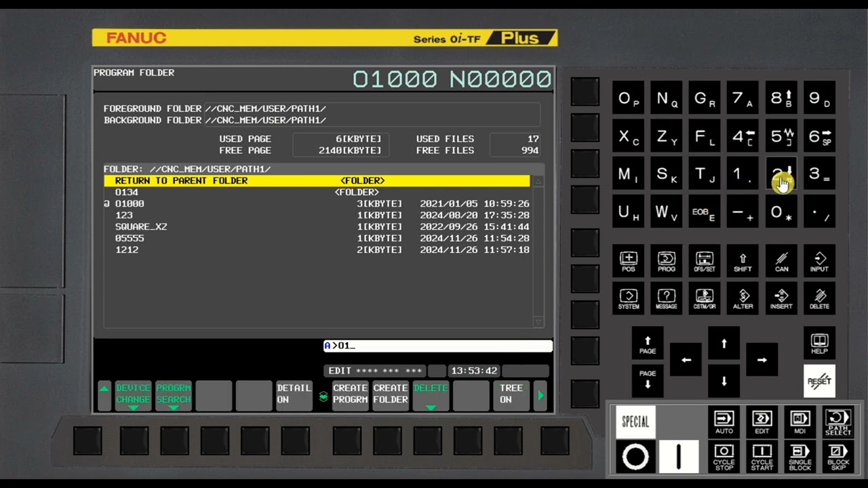The image size is (868, 488).
Task: Click the INSERT edit key
Action: click(x=781, y=299)
